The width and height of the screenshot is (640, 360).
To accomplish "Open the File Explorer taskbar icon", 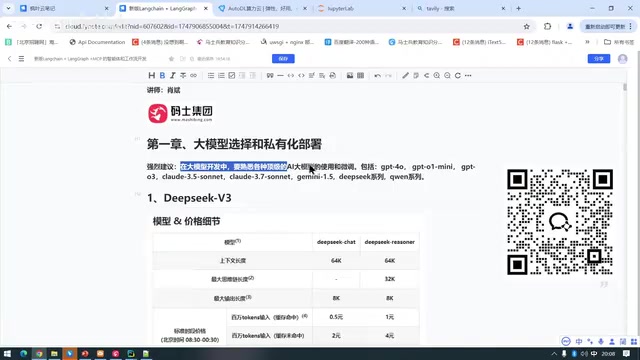I will tap(54, 353).
